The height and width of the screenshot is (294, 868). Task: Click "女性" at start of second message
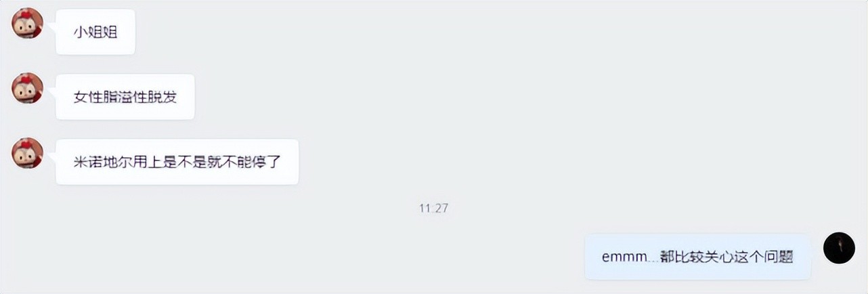[x=88, y=97]
